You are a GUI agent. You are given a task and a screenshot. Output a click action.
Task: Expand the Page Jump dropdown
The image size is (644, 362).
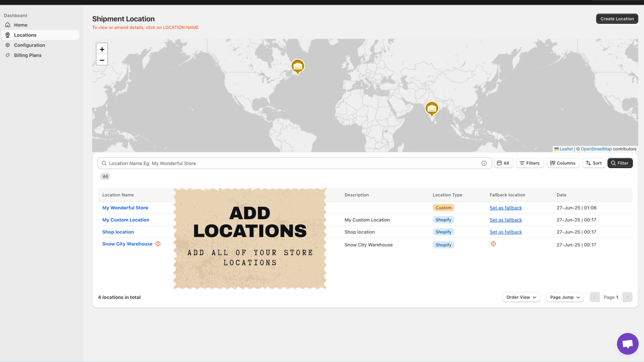[x=565, y=297]
